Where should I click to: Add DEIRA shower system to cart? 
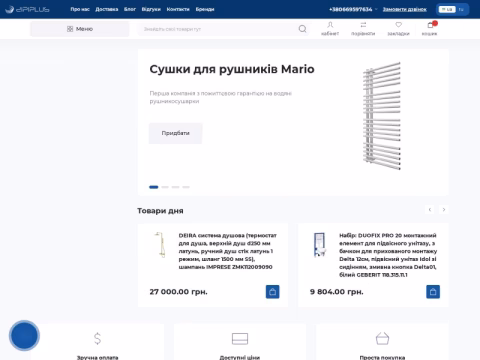point(272,292)
